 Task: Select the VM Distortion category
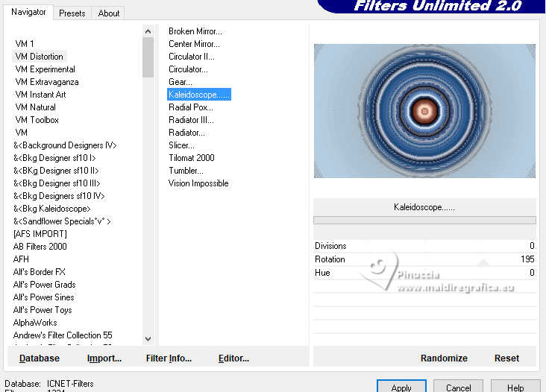point(40,57)
